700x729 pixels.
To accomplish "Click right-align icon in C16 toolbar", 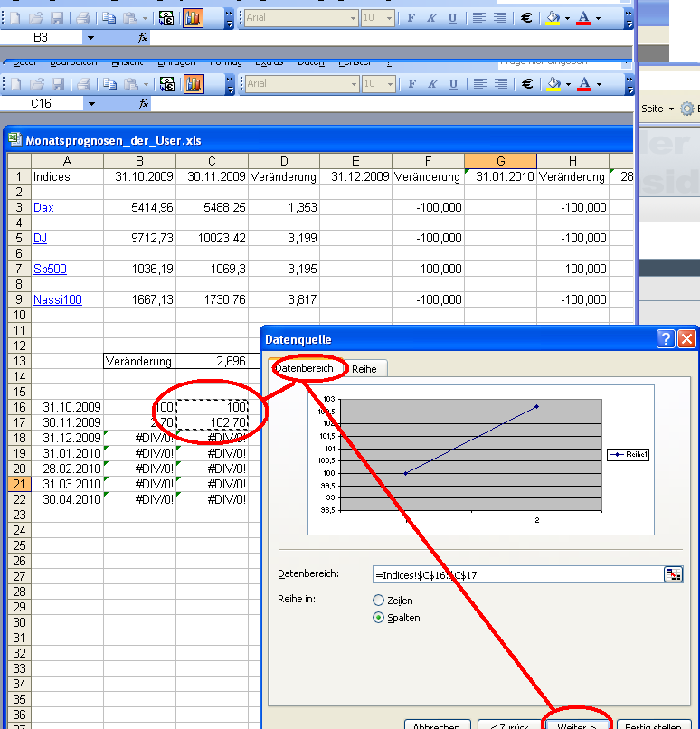I will click(x=501, y=84).
